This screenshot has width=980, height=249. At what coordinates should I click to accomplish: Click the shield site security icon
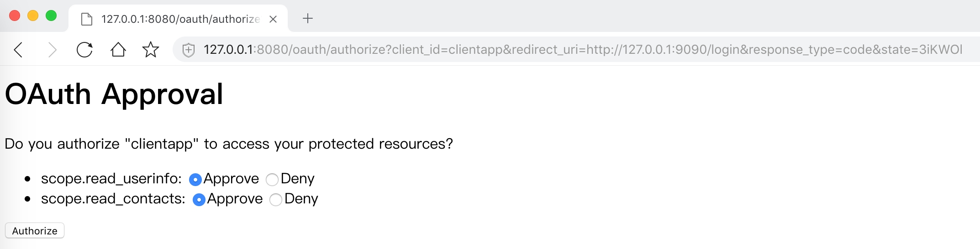(x=189, y=50)
